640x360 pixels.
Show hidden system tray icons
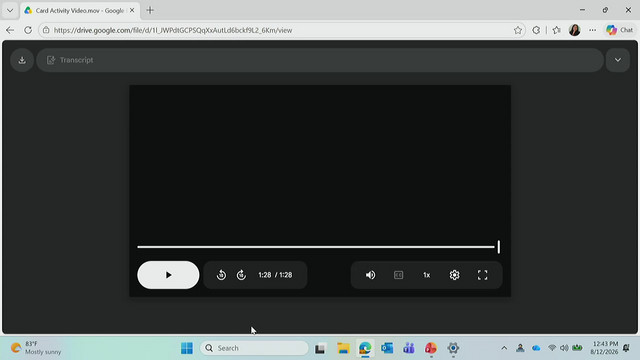(x=504, y=348)
